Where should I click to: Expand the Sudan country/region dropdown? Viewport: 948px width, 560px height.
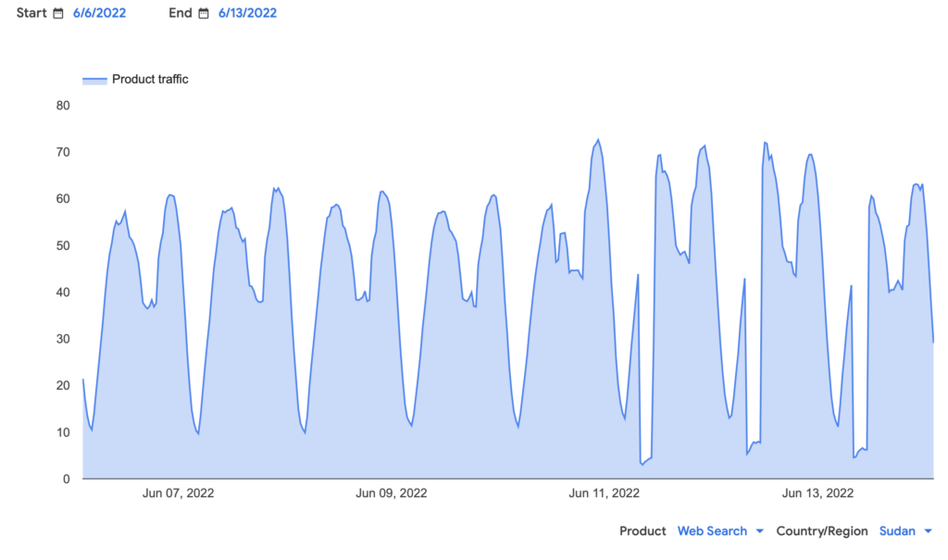pos(905,531)
